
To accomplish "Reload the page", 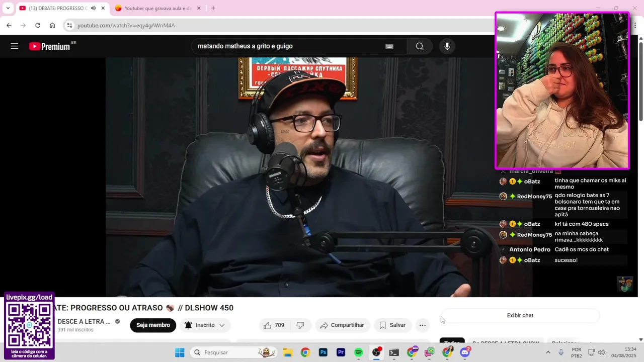I will point(38,25).
